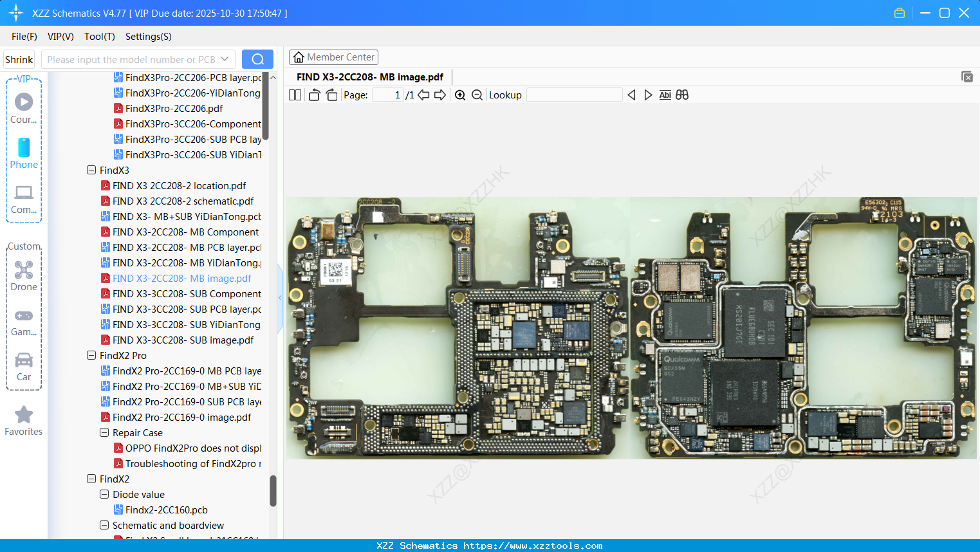Open the Car category
Screen dimensions: 980x552
coord(24,366)
